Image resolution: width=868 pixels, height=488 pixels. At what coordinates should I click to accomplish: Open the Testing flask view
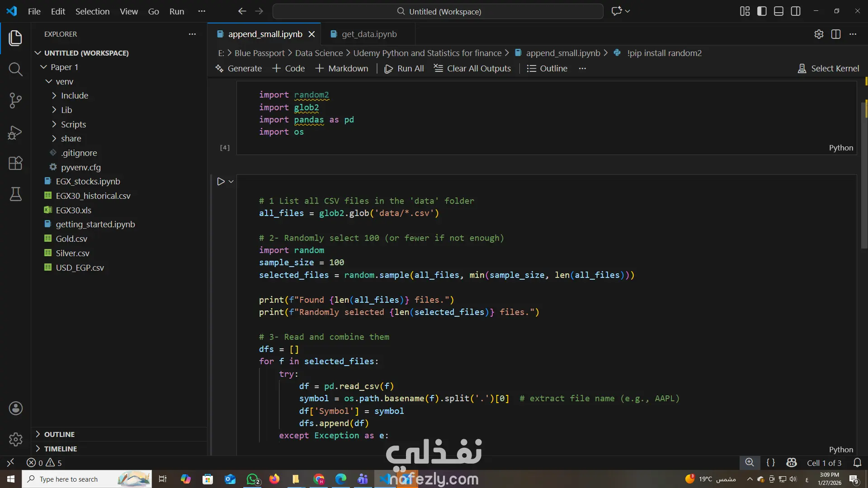[x=15, y=194]
